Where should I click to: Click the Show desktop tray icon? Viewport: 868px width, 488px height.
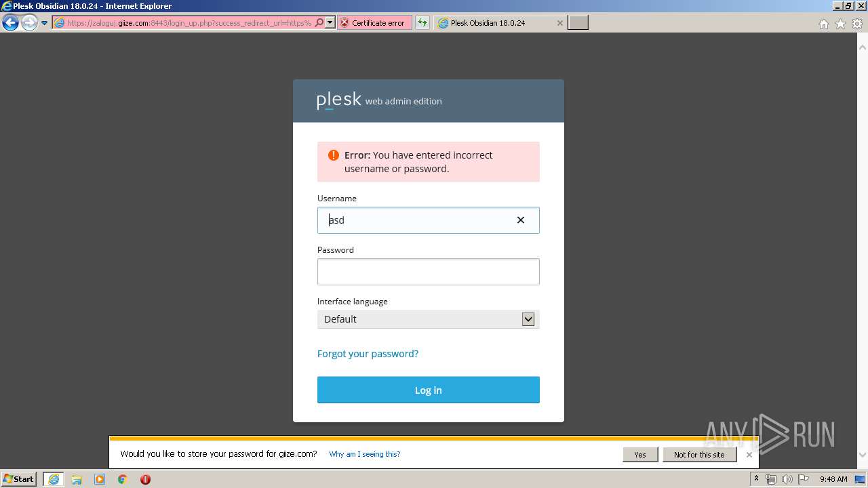[861, 479]
